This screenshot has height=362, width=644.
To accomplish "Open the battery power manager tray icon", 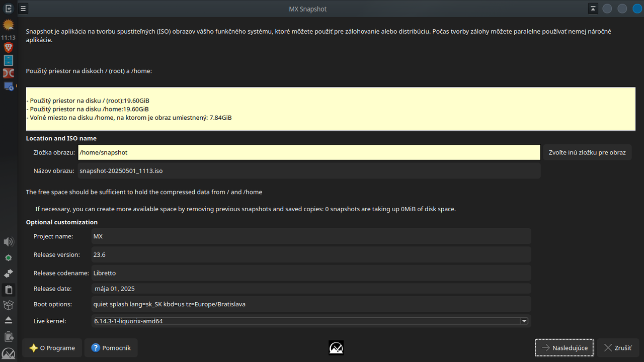I will (8, 336).
